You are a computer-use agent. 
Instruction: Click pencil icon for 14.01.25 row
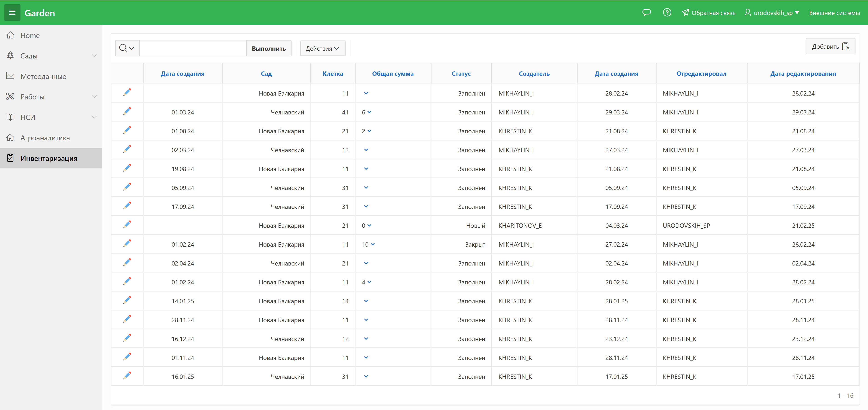(x=127, y=300)
